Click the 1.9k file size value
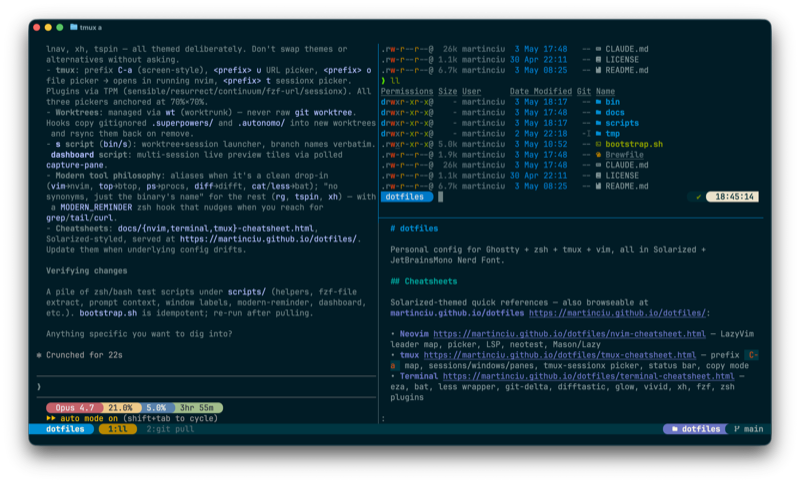The width and height of the screenshot is (800, 483). pyautogui.click(x=447, y=155)
